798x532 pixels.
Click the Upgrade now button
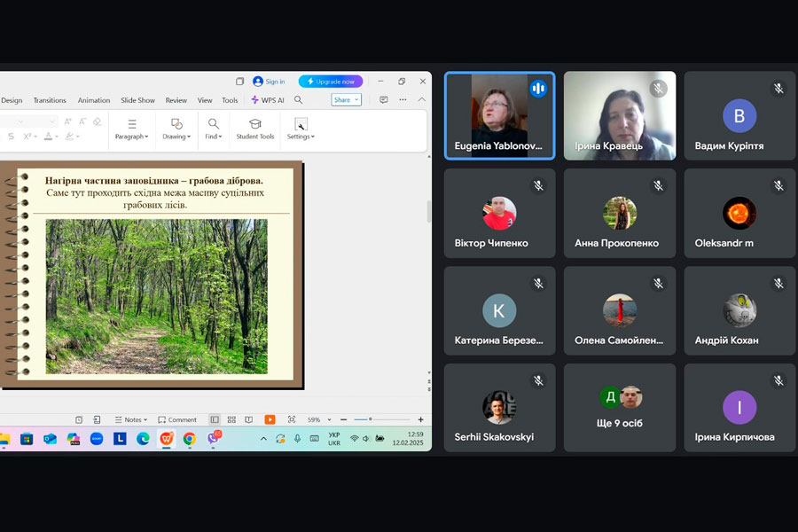(330, 82)
